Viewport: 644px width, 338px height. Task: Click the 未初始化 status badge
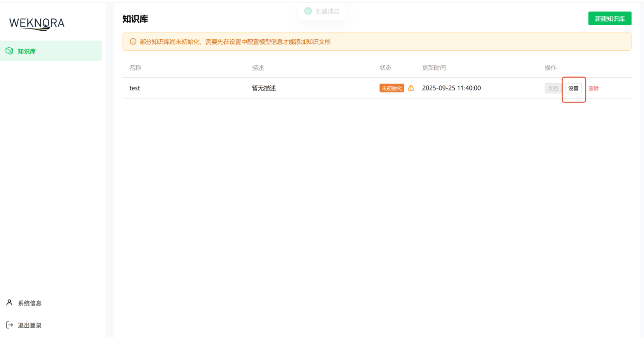[391, 88]
